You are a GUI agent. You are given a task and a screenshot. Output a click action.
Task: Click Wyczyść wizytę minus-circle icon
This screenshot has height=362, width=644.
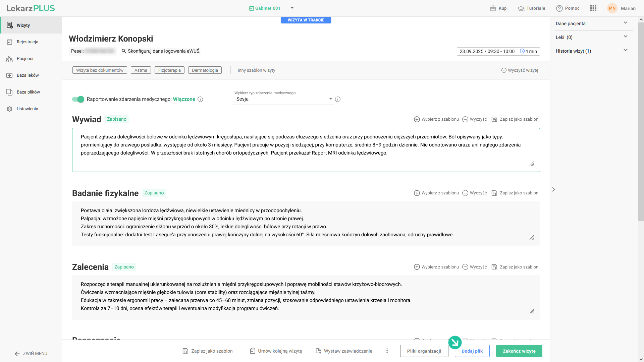point(504,70)
